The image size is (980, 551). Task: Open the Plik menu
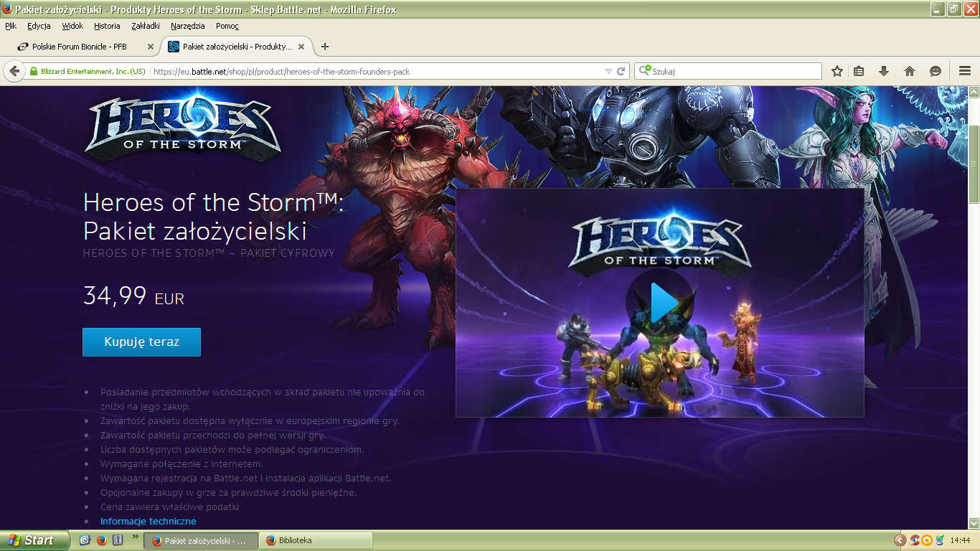(11, 26)
